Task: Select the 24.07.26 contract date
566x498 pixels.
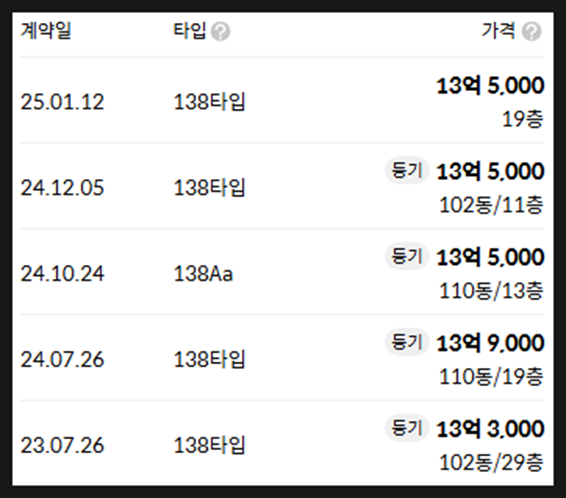Action: point(62,359)
